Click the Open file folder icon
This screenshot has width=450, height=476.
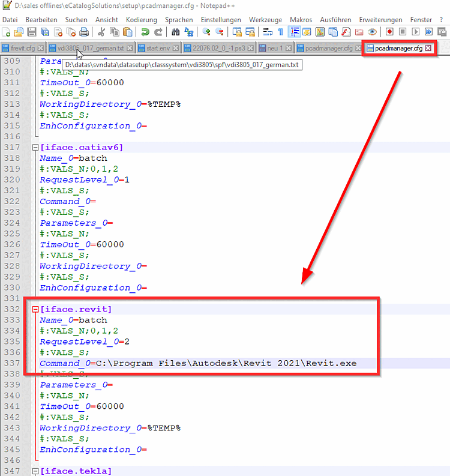(19, 32)
